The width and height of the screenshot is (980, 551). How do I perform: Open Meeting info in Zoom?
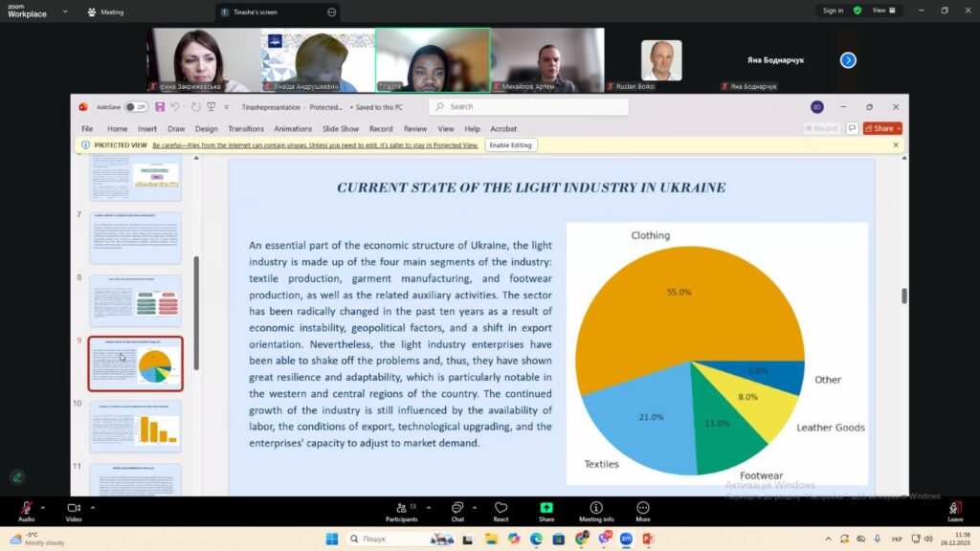596,508
